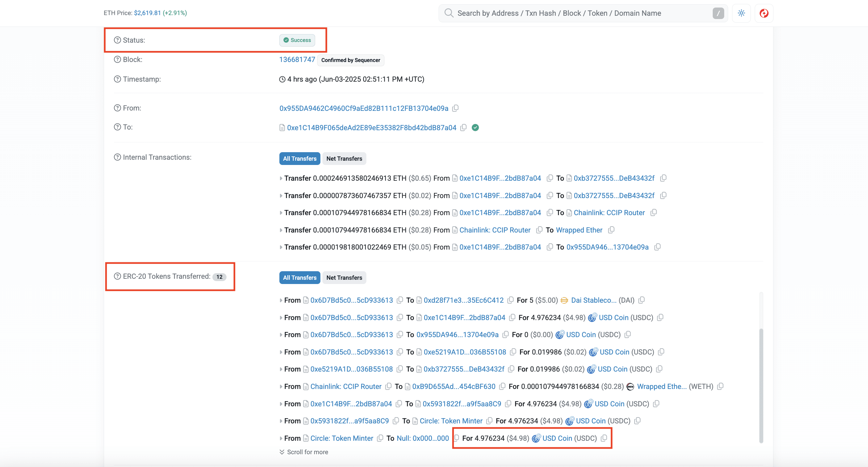The width and height of the screenshot is (868, 467).
Task: Copy the Null: 0x000...000 address
Action: tap(457, 438)
